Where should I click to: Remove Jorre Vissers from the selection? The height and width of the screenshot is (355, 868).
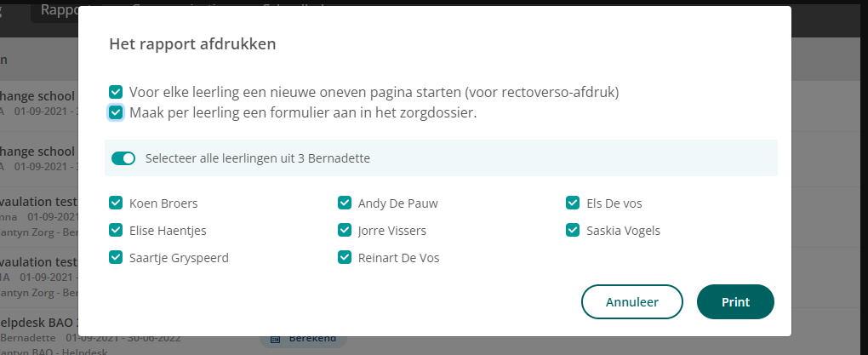pyautogui.click(x=345, y=230)
